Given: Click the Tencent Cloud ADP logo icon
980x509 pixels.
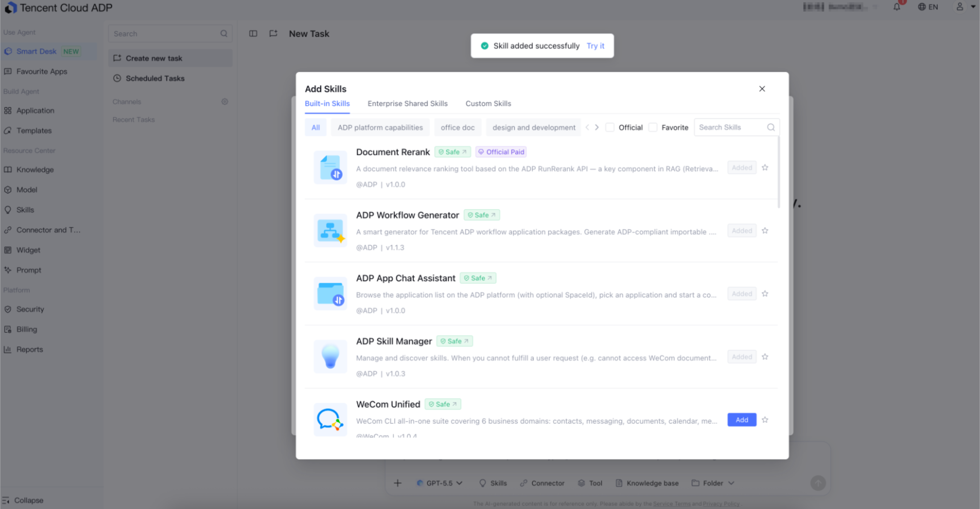Looking at the screenshot, I should [11, 8].
